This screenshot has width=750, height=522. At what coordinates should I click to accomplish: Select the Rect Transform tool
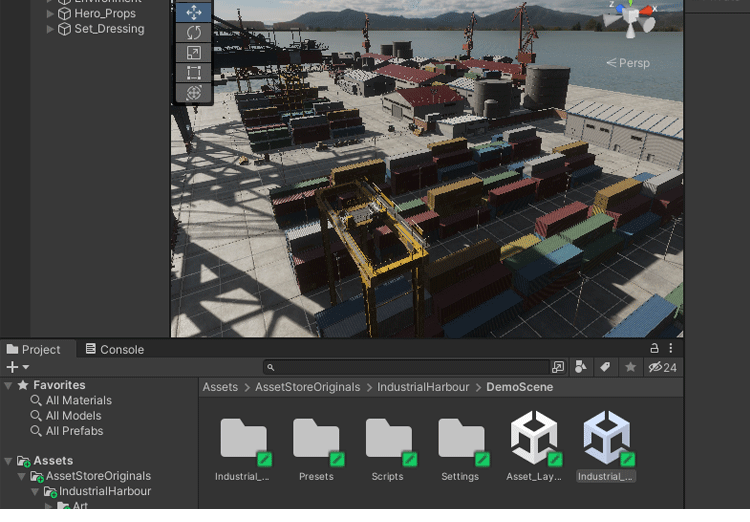pos(194,72)
